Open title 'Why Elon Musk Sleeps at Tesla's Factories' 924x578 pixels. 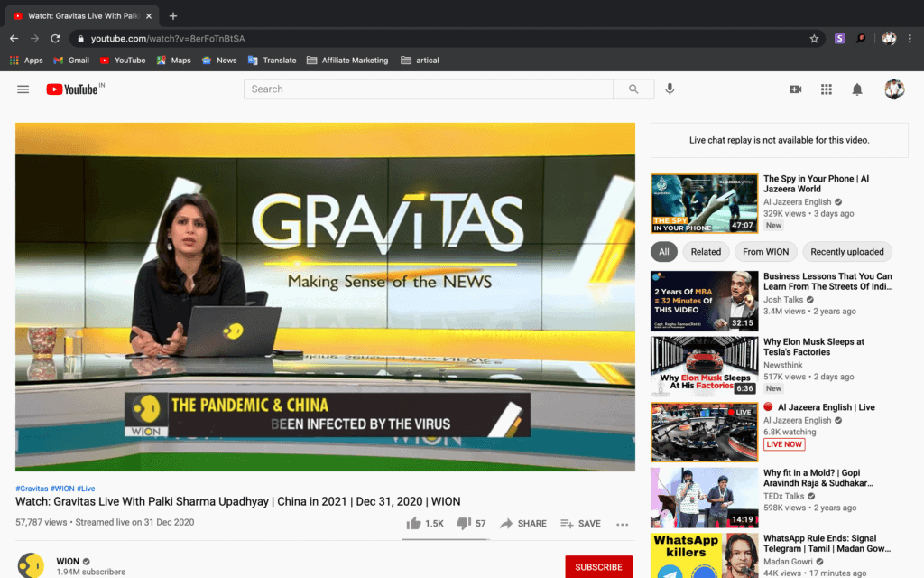(x=814, y=347)
